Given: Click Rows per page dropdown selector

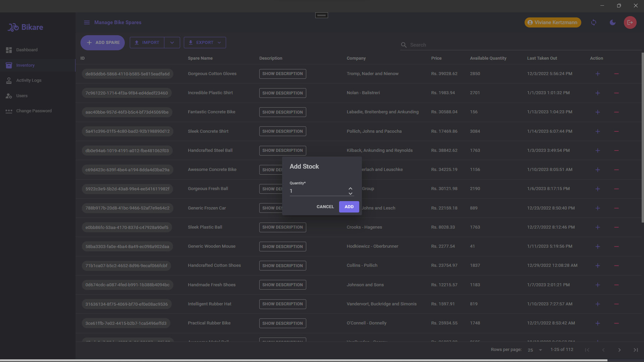Looking at the screenshot, I should 535,350.
